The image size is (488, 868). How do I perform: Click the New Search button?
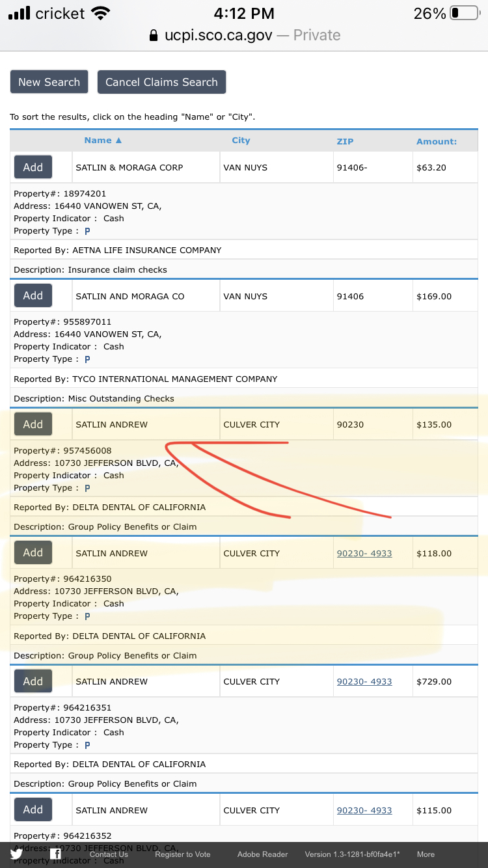click(x=49, y=82)
